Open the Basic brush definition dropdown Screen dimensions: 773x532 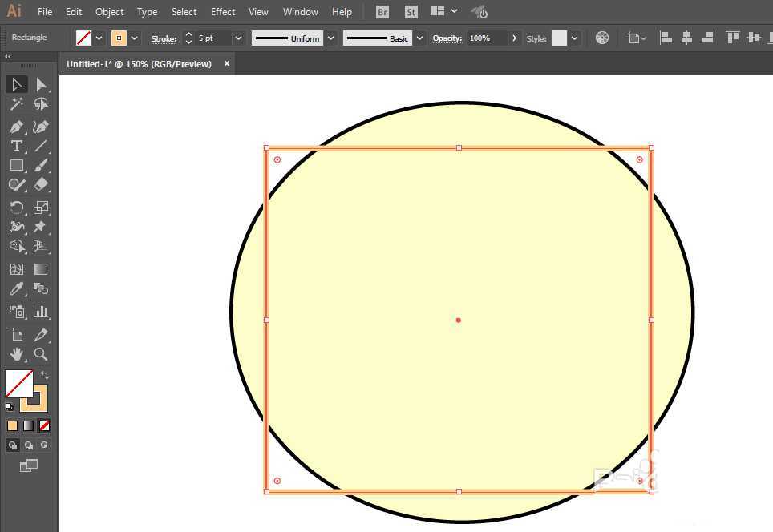tap(420, 38)
